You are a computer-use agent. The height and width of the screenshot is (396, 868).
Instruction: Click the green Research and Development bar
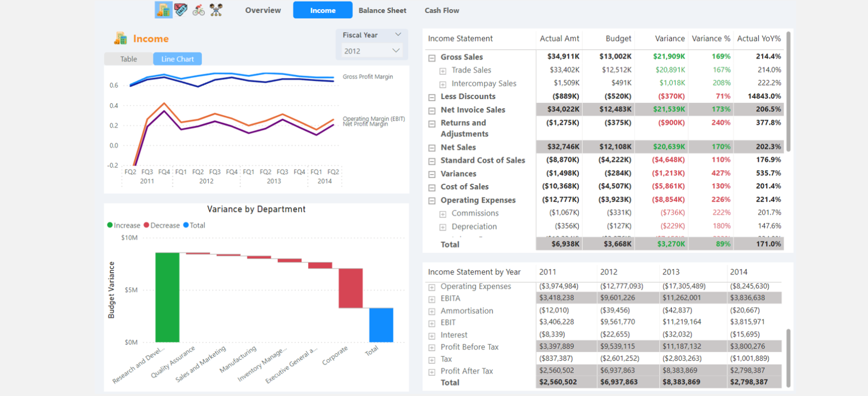point(167,297)
